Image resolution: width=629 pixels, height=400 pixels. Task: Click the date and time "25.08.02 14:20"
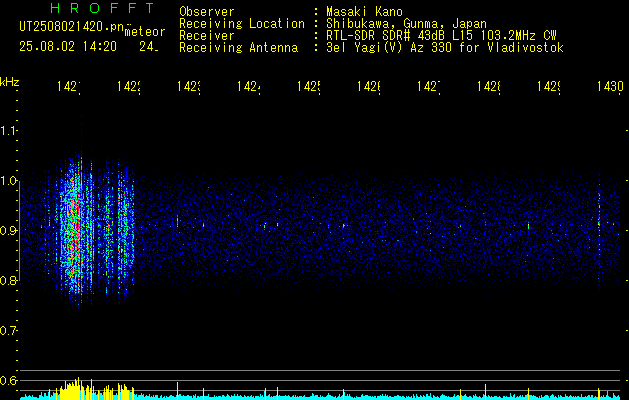coord(68,47)
